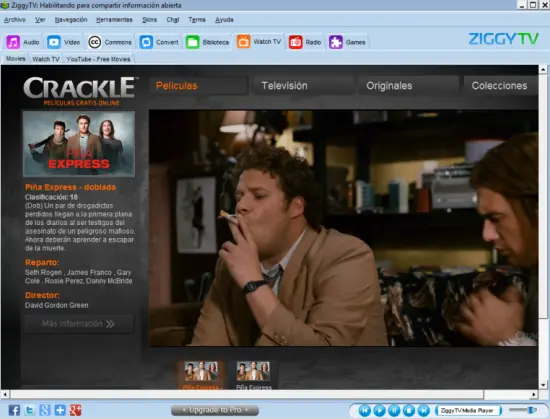Viewport: 550px width, 419px height.
Task: Open the Skins menu
Action: point(149,20)
